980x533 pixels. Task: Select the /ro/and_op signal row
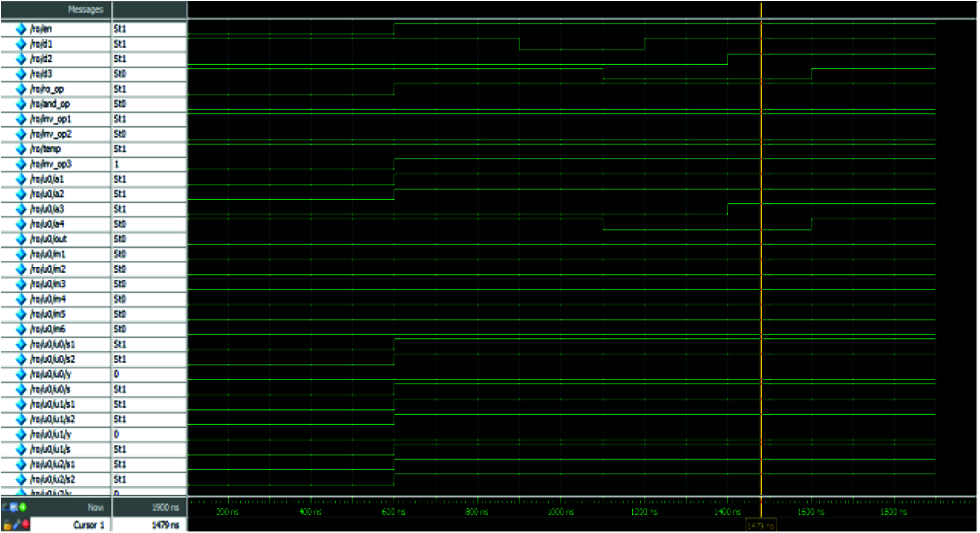point(50,104)
